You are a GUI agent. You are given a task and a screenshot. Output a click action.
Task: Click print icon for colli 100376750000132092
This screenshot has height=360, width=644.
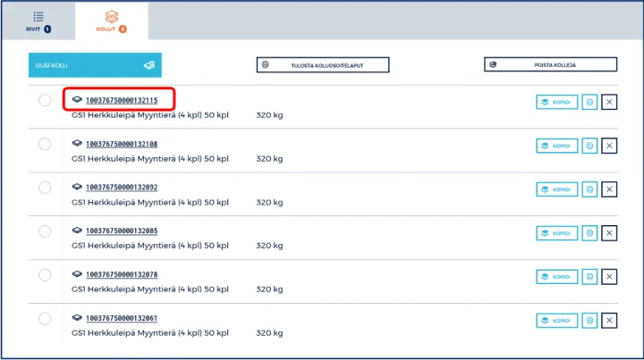pos(589,189)
